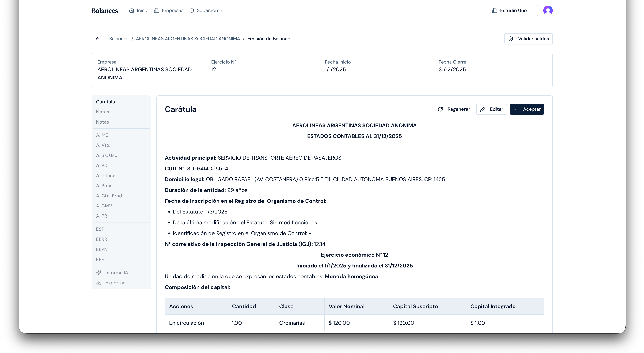Expand the Estudio Uno selector chevron
The height and width of the screenshot is (353, 644).
[532, 10]
